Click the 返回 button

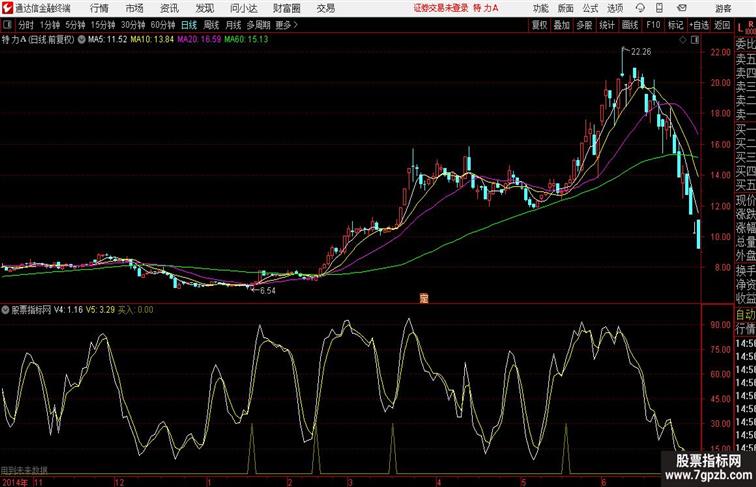(722, 25)
